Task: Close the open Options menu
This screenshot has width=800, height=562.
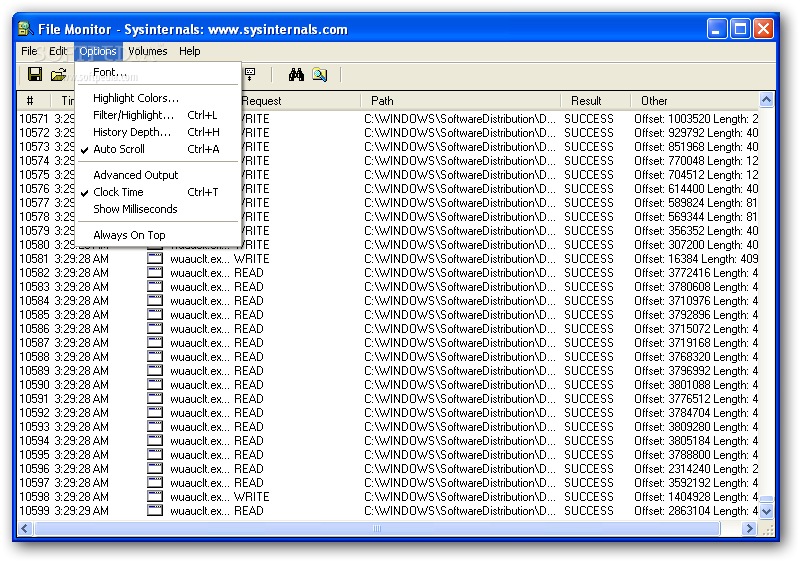Action: 98,51
